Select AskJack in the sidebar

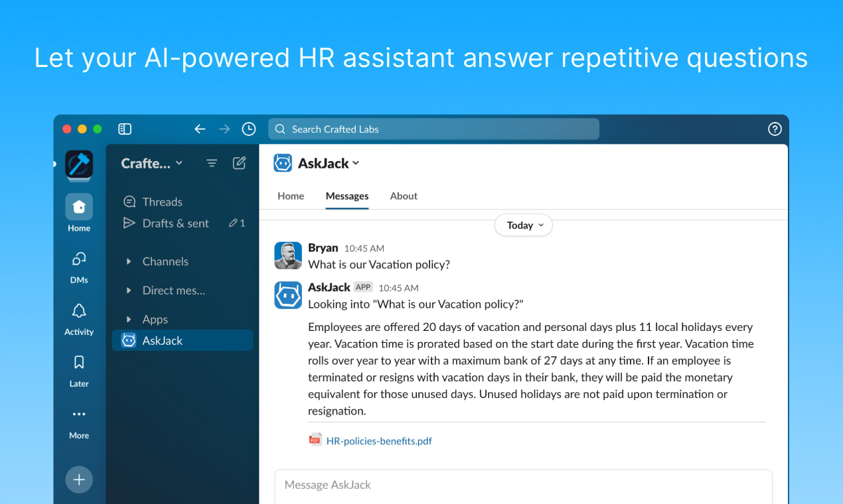(183, 341)
